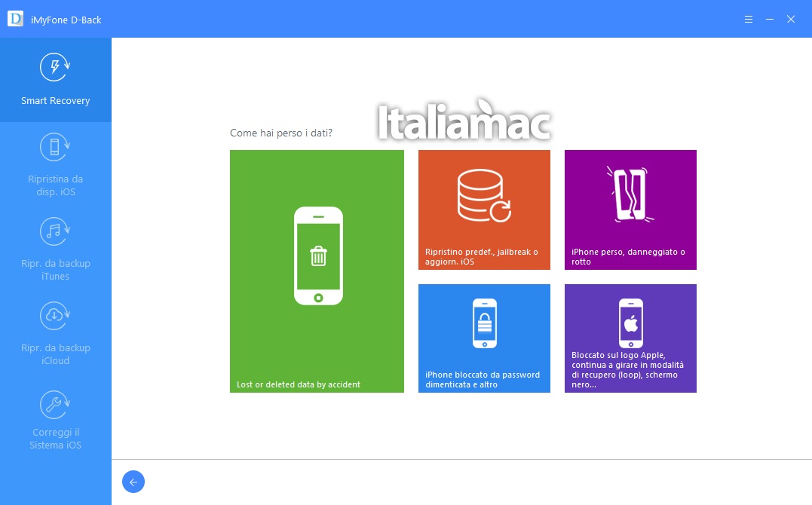Click the wrench fix system icon
Image resolution: width=812 pixels, height=505 pixels.
[x=55, y=405]
